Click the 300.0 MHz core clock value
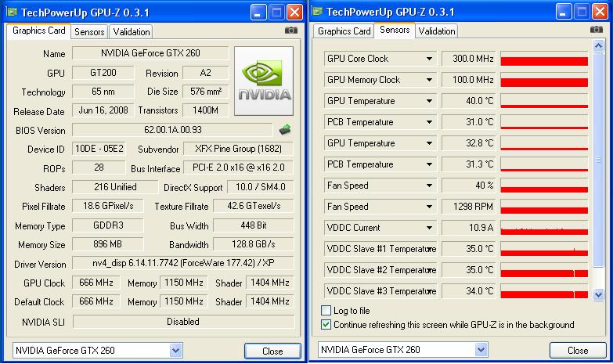This screenshot has width=613, height=364. pyautogui.click(x=469, y=59)
